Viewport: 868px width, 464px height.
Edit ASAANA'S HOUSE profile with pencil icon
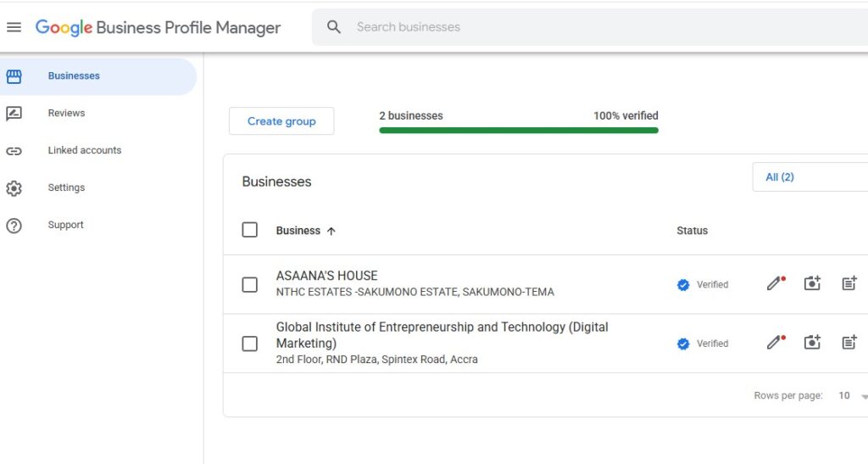pyautogui.click(x=776, y=283)
